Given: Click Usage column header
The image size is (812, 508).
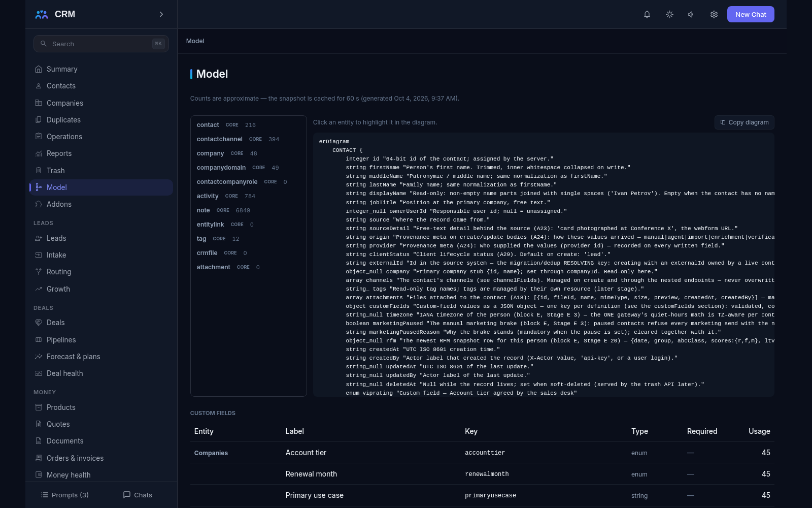Looking at the screenshot, I should tap(759, 431).
